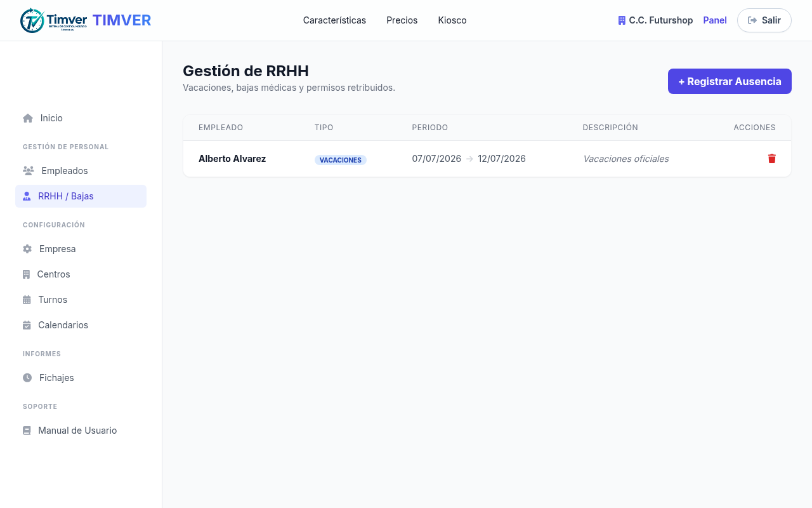
Task: Open Manual de Usuario link
Action: click(x=81, y=431)
